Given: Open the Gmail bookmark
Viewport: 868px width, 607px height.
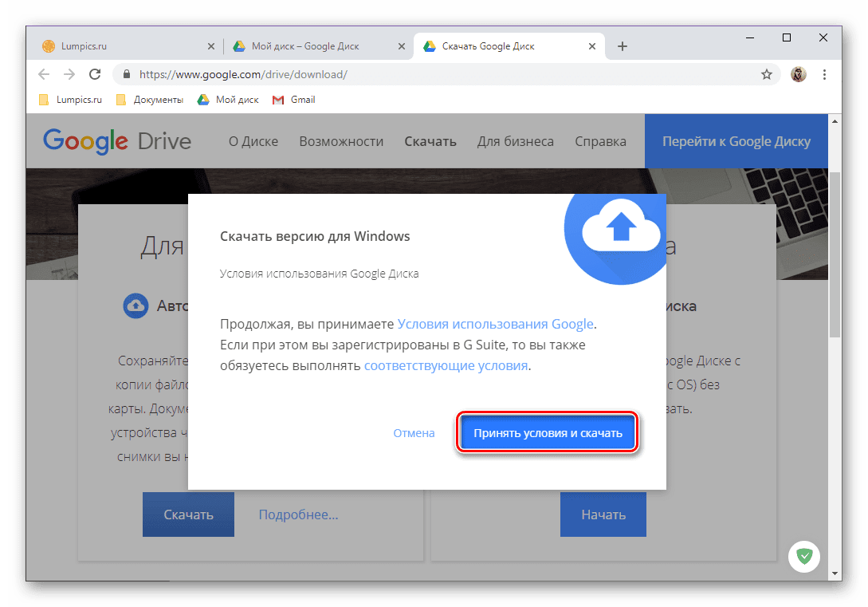Looking at the screenshot, I should coord(294,100).
